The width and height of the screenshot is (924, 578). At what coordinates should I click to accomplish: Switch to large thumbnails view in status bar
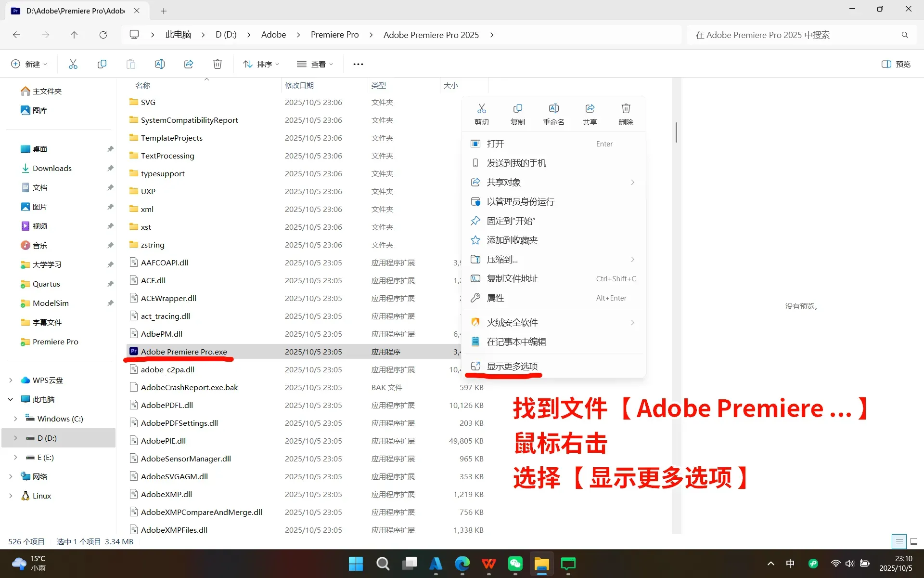(x=914, y=541)
